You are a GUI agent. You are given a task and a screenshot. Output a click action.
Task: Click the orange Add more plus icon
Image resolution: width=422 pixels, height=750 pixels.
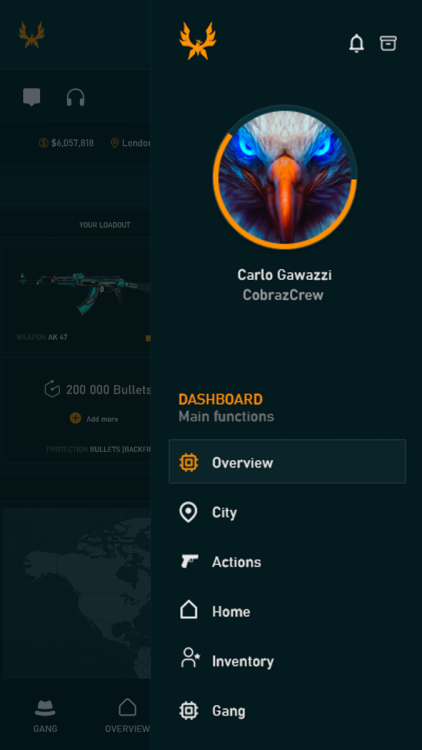(75, 419)
